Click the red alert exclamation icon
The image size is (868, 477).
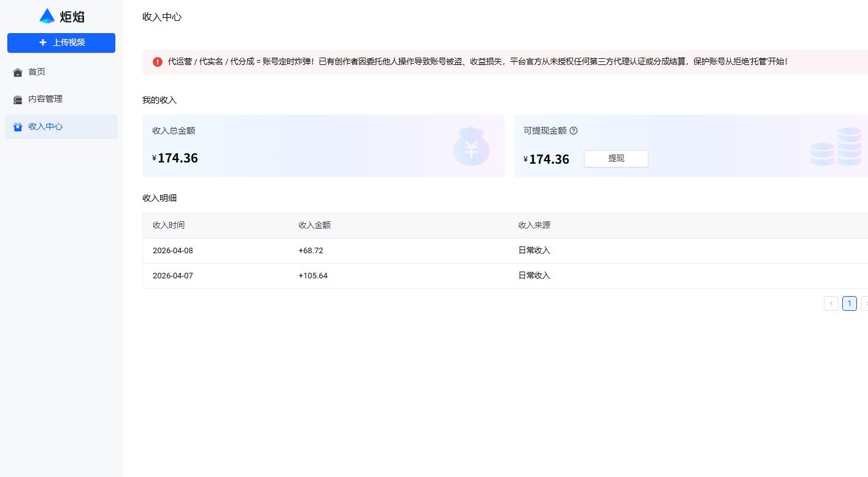pyautogui.click(x=157, y=61)
